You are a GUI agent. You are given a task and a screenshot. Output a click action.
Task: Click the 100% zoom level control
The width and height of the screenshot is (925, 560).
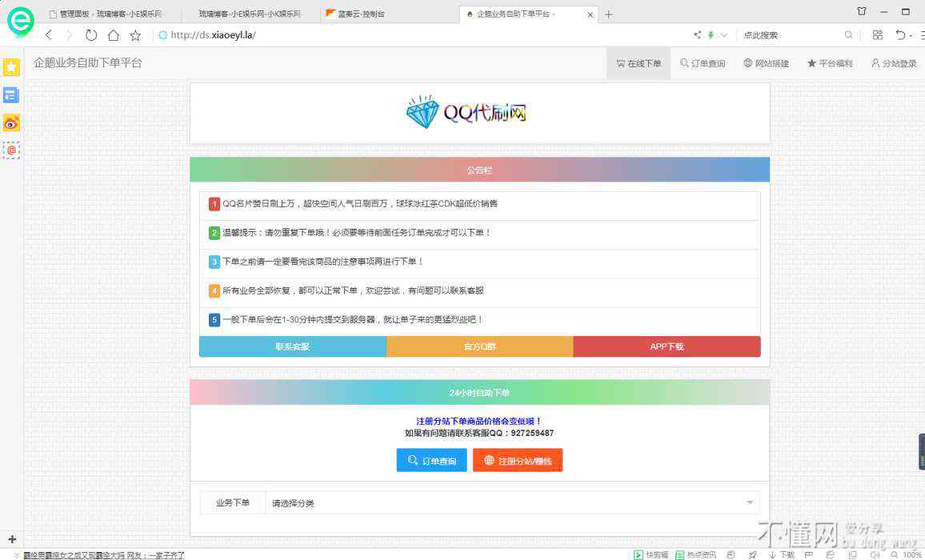907,554
